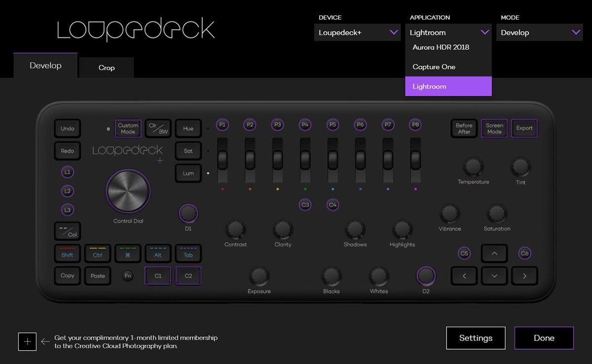
Task: Click the C1 key
Action: click(x=158, y=276)
